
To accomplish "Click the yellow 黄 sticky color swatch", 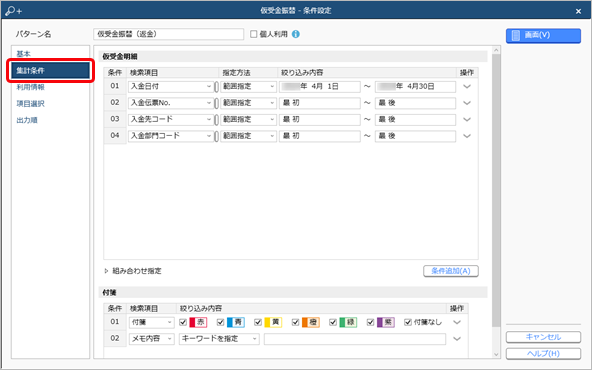I will coord(273,322).
